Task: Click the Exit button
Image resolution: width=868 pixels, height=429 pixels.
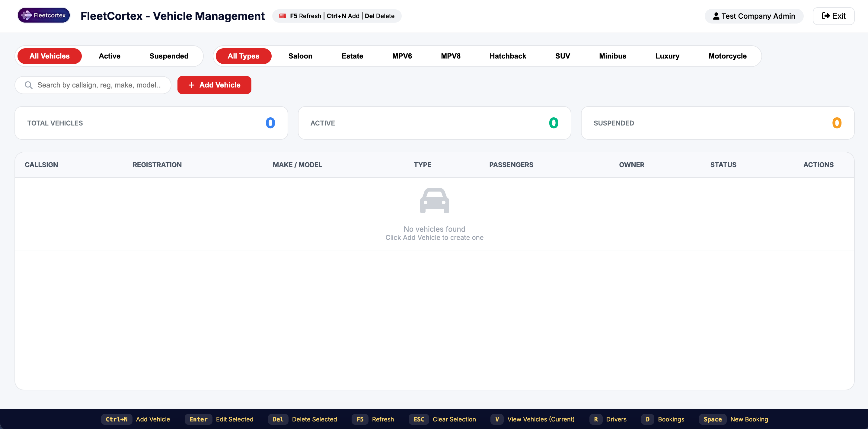Action: point(833,16)
